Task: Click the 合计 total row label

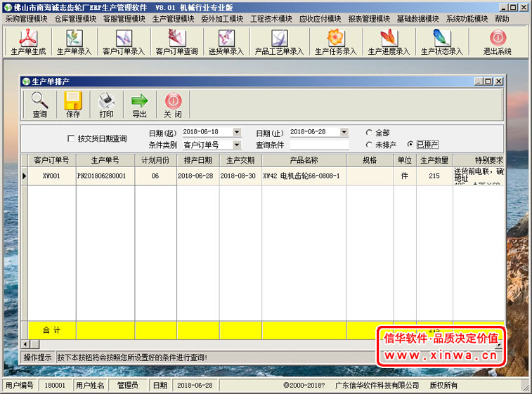Action: (51, 330)
